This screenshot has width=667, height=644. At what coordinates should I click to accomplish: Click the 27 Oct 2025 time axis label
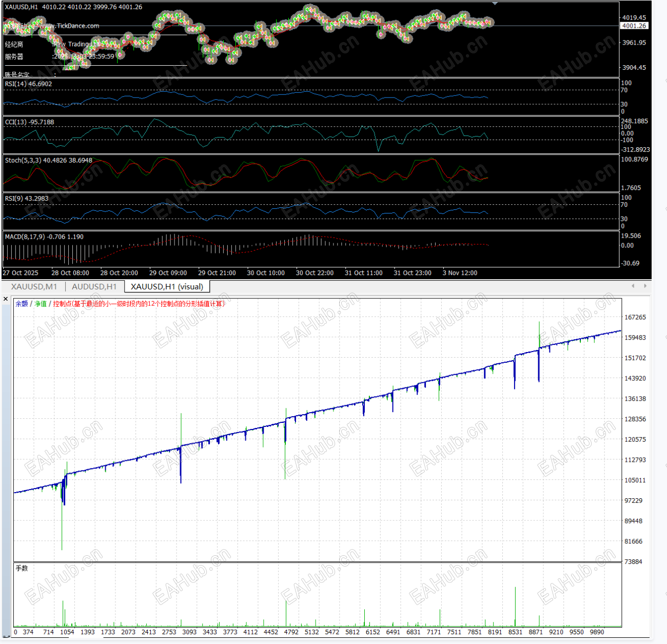pyautogui.click(x=21, y=273)
